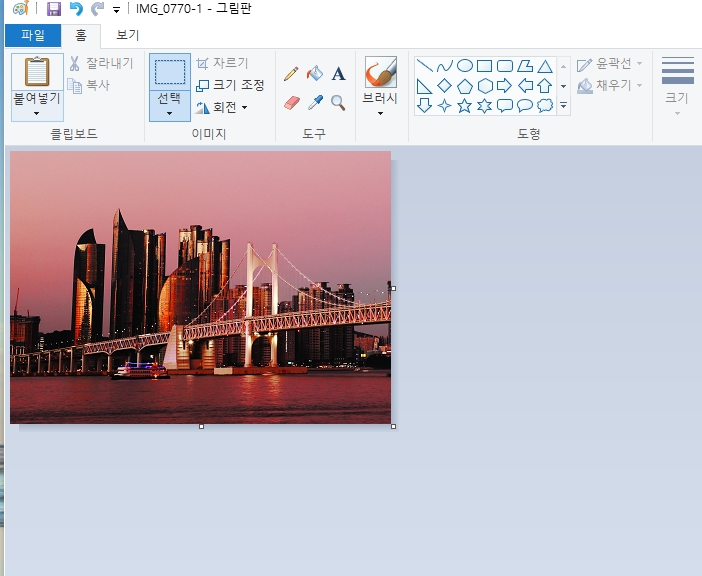This screenshot has width=702, height=576.
Task: Customize Quick Access Toolbar dropdown arrow
Action: [x=116, y=9]
